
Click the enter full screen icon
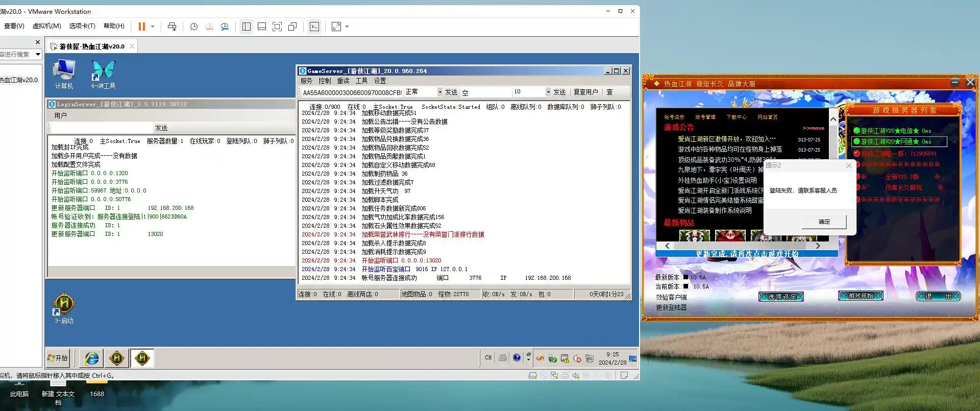click(x=277, y=27)
